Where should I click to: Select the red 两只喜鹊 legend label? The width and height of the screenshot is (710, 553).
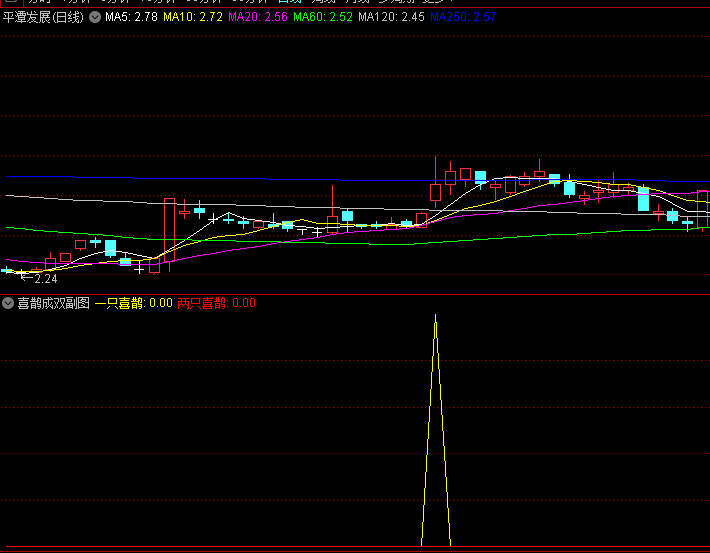pos(216,303)
